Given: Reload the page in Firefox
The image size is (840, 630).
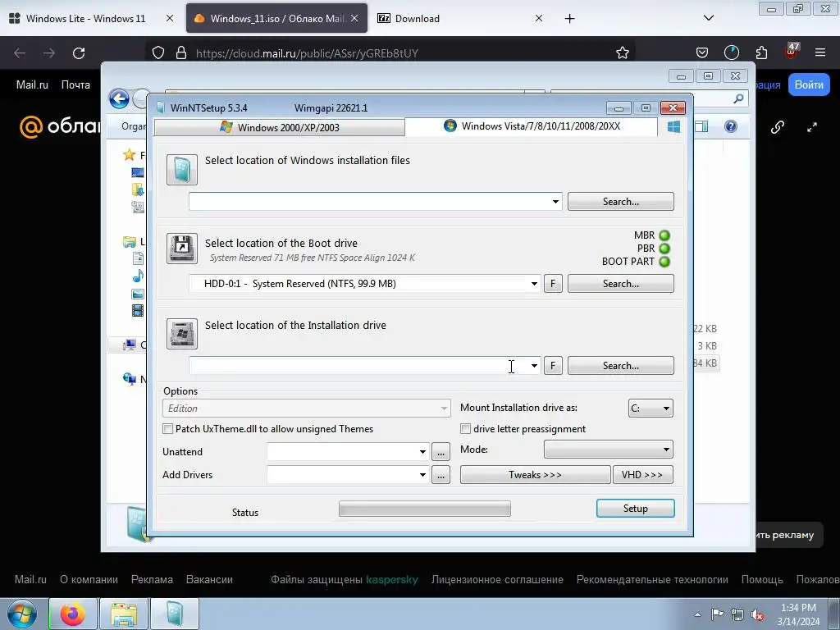Looking at the screenshot, I should [79, 53].
